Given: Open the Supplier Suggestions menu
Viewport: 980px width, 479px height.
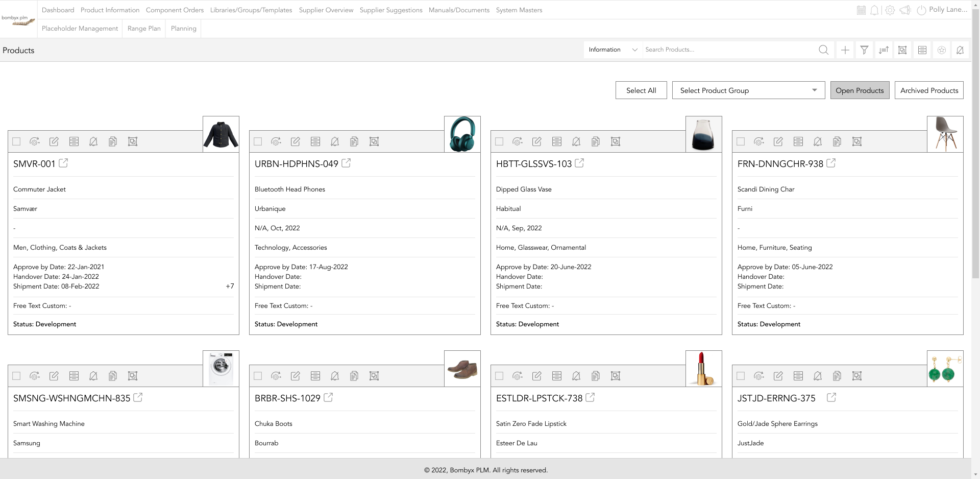Looking at the screenshot, I should point(391,10).
